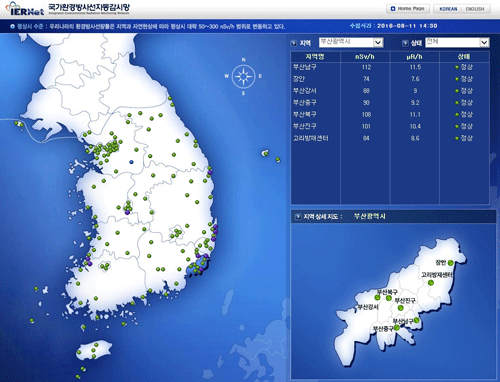500x382 pixels.
Task: Switch language to KOREAN
Action: click(448, 9)
